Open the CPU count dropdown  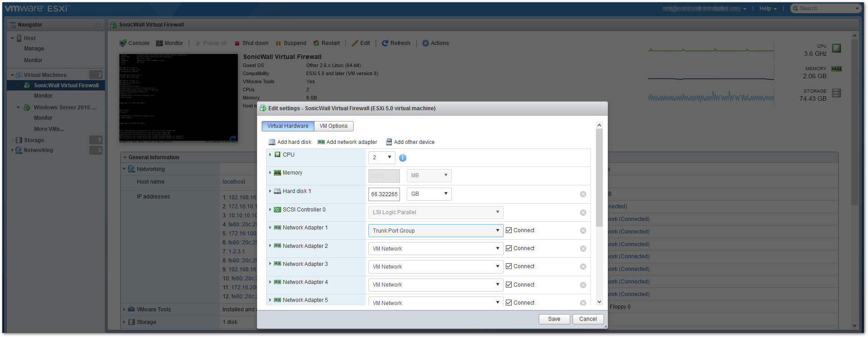pos(382,157)
